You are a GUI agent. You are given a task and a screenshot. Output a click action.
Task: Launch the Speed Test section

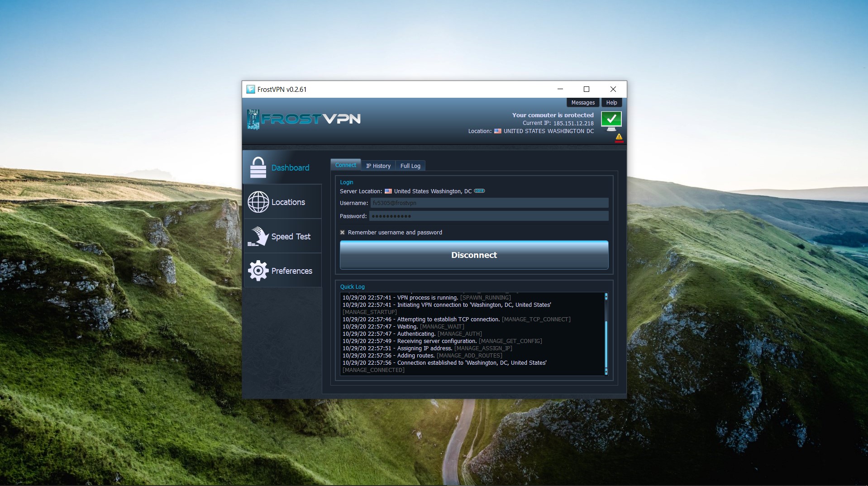tap(282, 236)
